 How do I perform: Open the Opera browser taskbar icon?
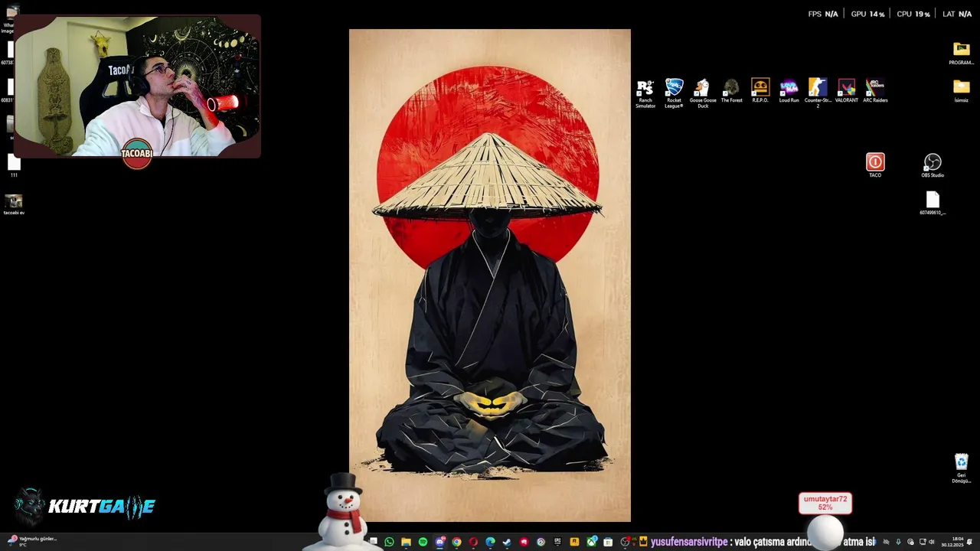(473, 542)
